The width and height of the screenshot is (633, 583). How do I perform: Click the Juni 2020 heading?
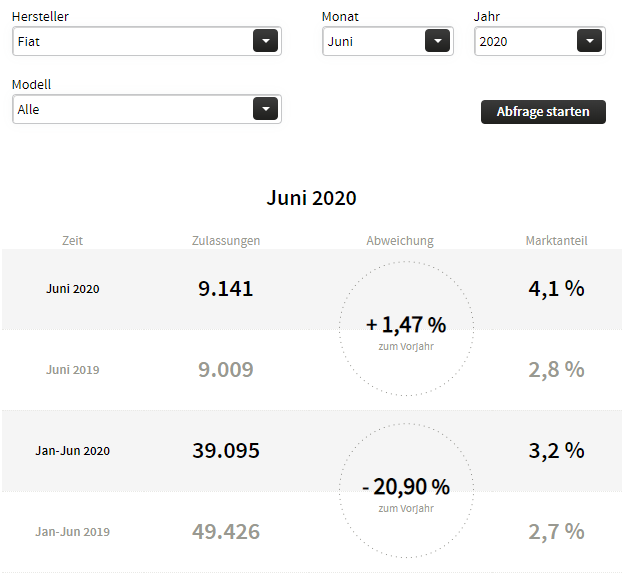pyautogui.click(x=311, y=198)
